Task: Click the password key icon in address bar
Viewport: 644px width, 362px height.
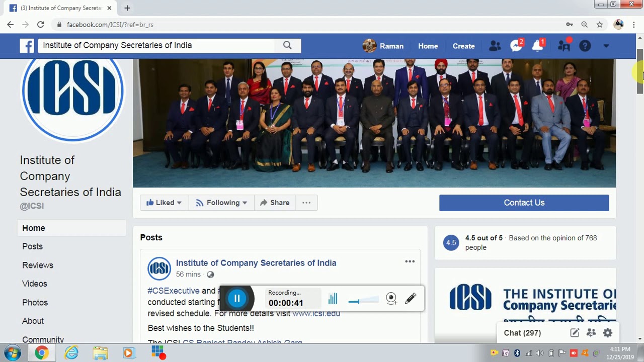Action: tap(569, 24)
